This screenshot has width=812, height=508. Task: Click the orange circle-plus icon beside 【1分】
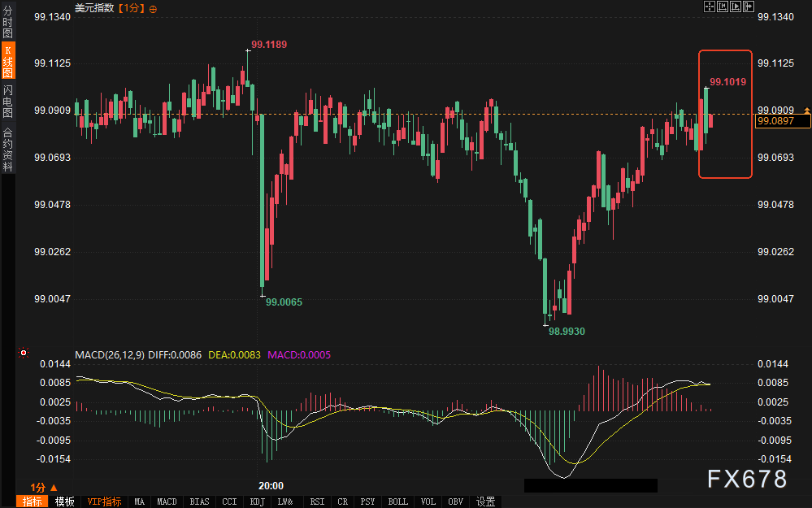pyautogui.click(x=154, y=8)
